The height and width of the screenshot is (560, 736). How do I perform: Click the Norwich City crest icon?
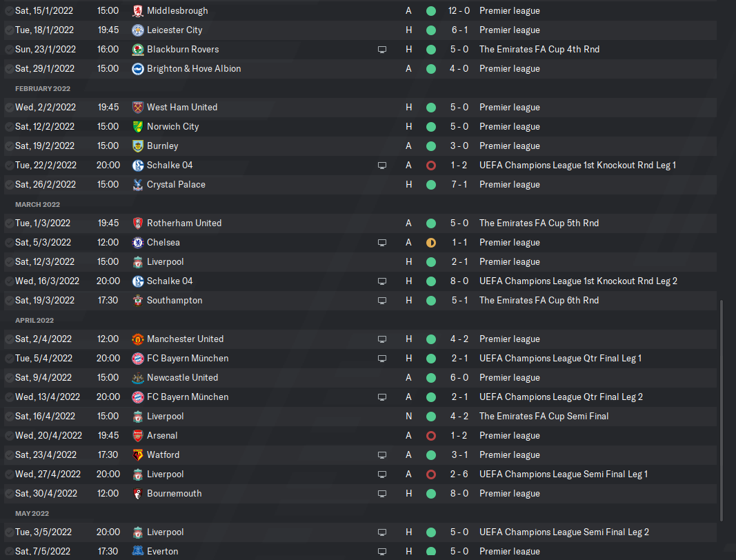[138, 127]
